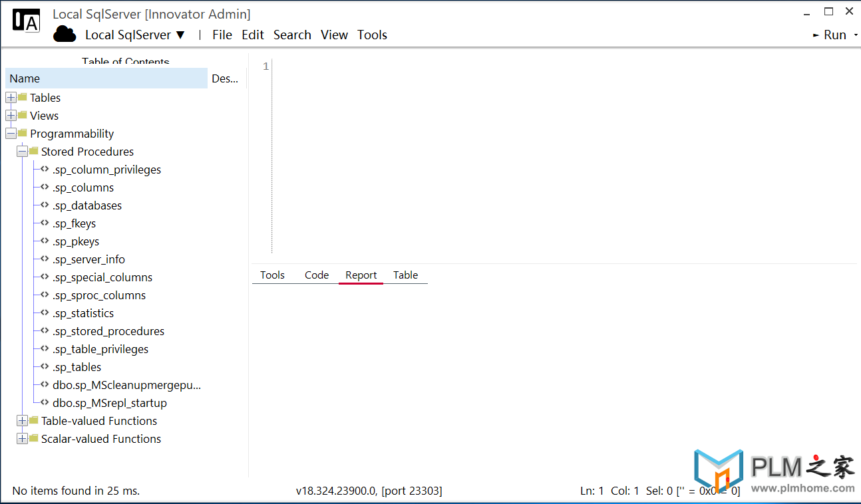Click the Table-valued Functions folder icon
The height and width of the screenshot is (504, 861).
tap(34, 420)
